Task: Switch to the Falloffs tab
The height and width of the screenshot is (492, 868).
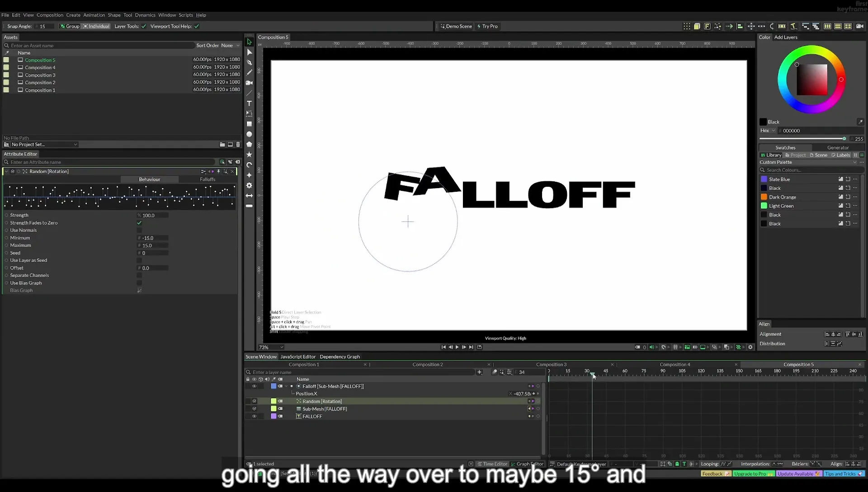Action: click(208, 180)
